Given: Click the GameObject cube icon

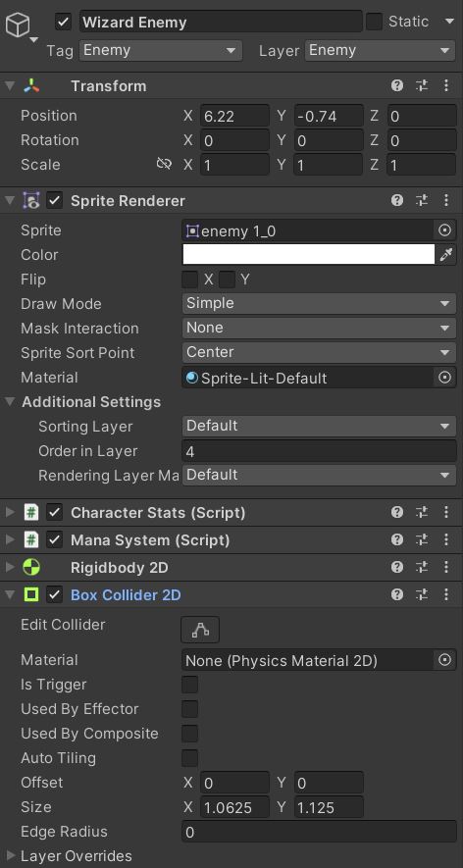Looking at the screenshot, I should point(18,25).
